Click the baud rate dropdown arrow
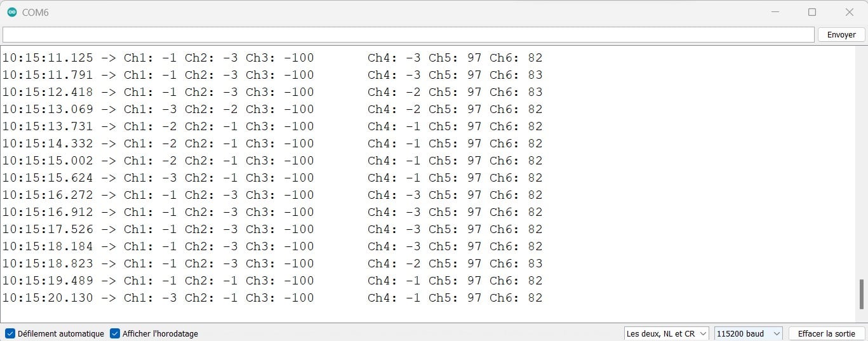 point(777,333)
